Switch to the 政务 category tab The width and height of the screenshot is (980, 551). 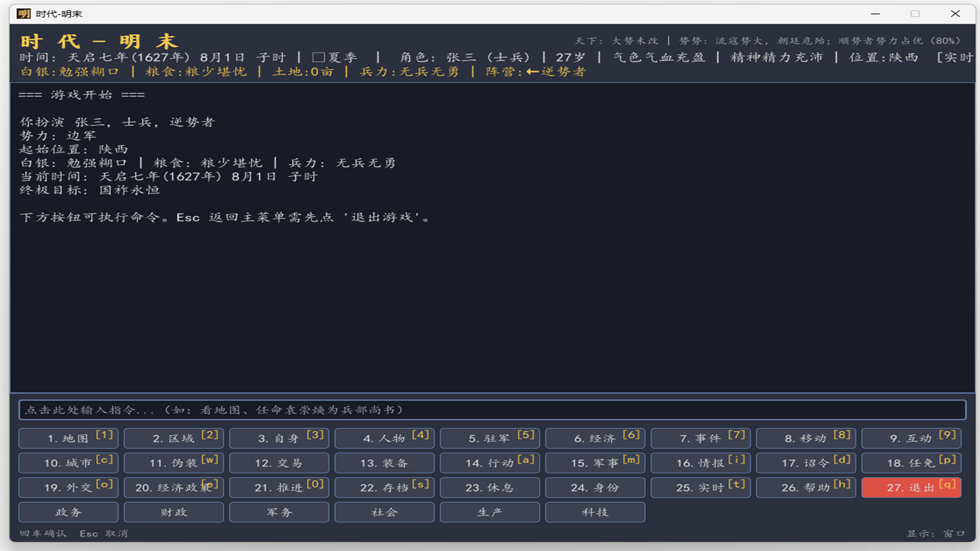(x=68, y=512)
